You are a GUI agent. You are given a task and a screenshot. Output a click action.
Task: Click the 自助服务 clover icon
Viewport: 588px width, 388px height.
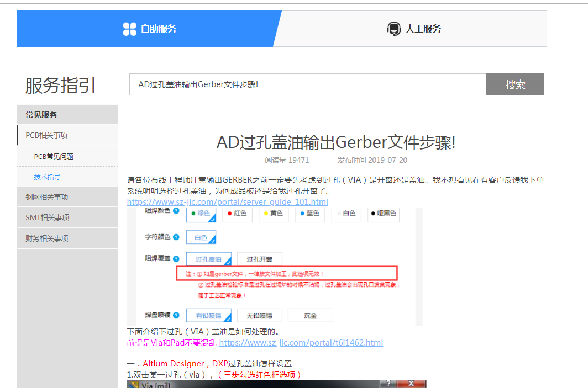pyautogui.click(x=129, y=29)
